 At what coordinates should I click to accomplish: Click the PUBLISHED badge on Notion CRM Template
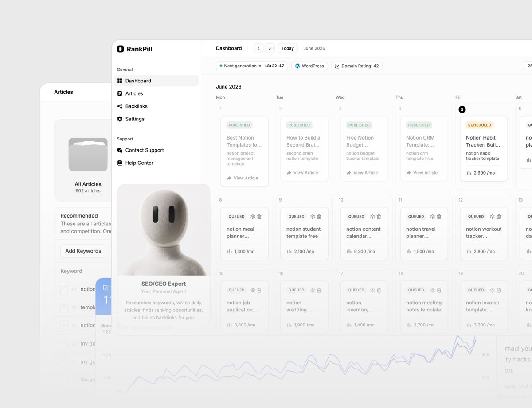[419, 125]
